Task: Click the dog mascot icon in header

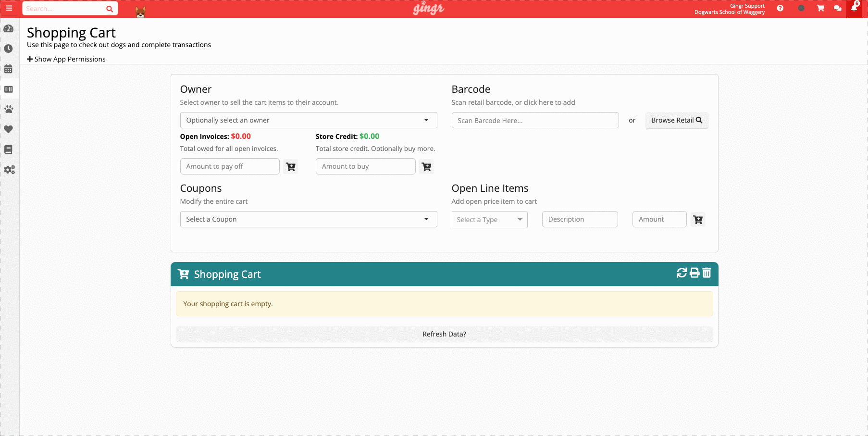Action: click(x=140, y=12)
